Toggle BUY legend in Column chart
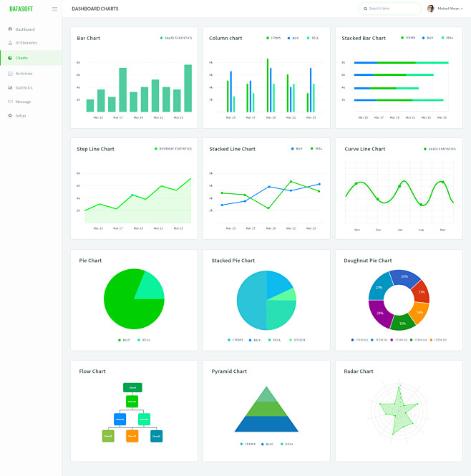 pyautogui.click(x=293, y=38)
